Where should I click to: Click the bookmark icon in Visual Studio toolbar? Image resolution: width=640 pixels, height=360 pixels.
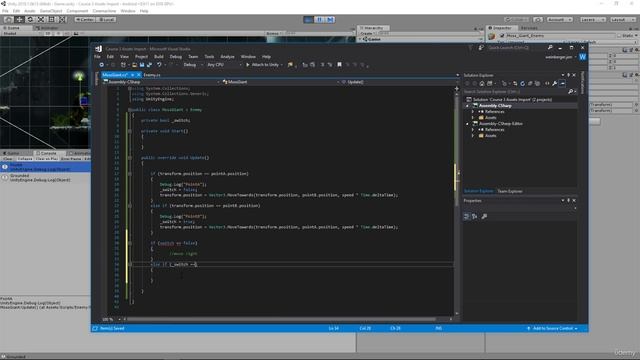(x=339, y=65)
